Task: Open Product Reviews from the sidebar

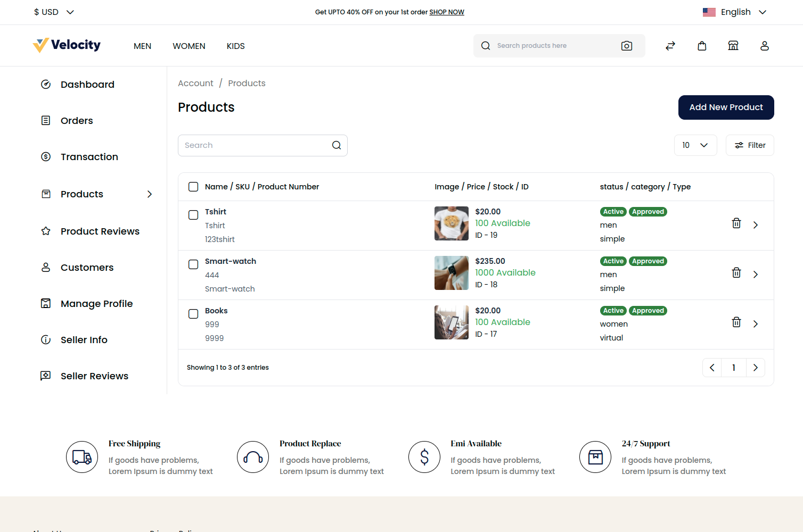Action: click(100, 231)
